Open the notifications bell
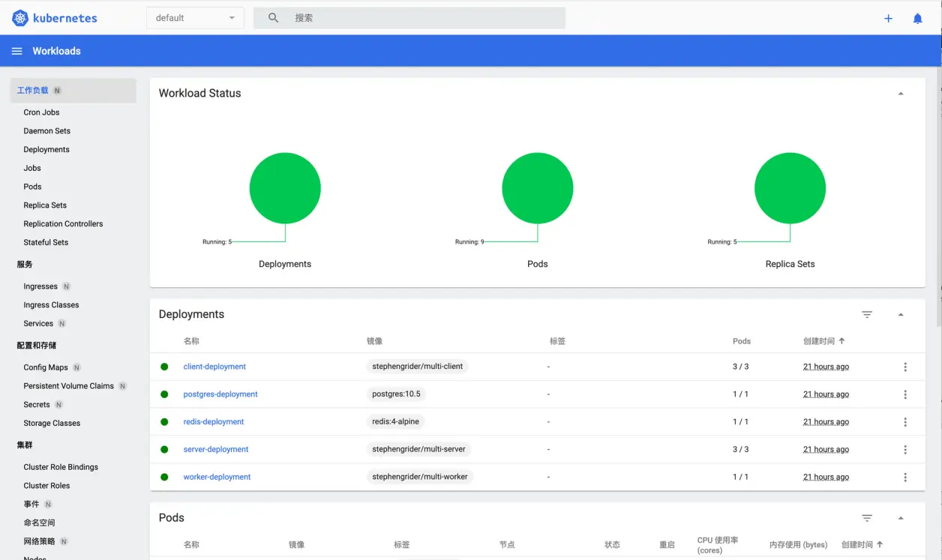 (x=917, y=18)
